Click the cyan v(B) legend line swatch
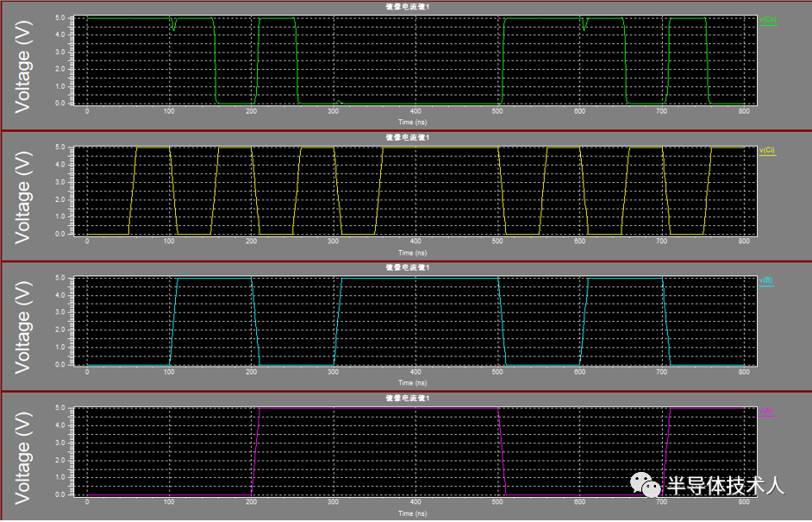The width and height of the screenshot is (812, 522). coord(767,286)
